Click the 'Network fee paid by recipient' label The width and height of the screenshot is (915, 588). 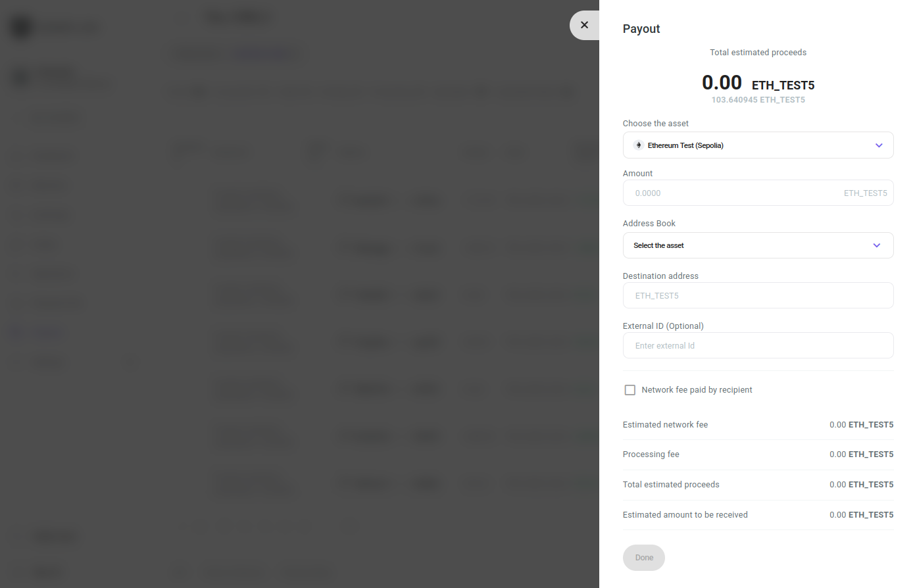click(x=697, y=390)
